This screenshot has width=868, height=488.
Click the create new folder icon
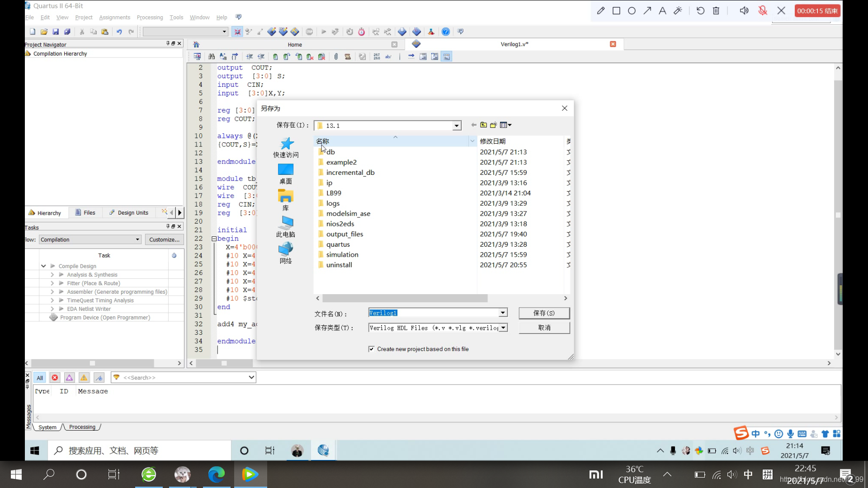493,125
